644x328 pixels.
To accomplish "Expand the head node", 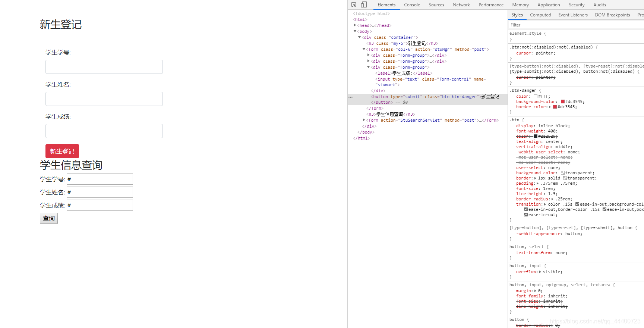I will coord(355,25).
